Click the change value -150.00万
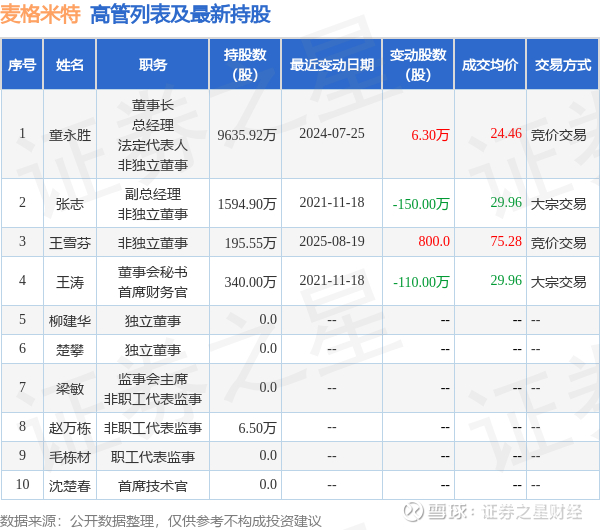The height and width of the screenshot is (530, 600). point(421,204)
